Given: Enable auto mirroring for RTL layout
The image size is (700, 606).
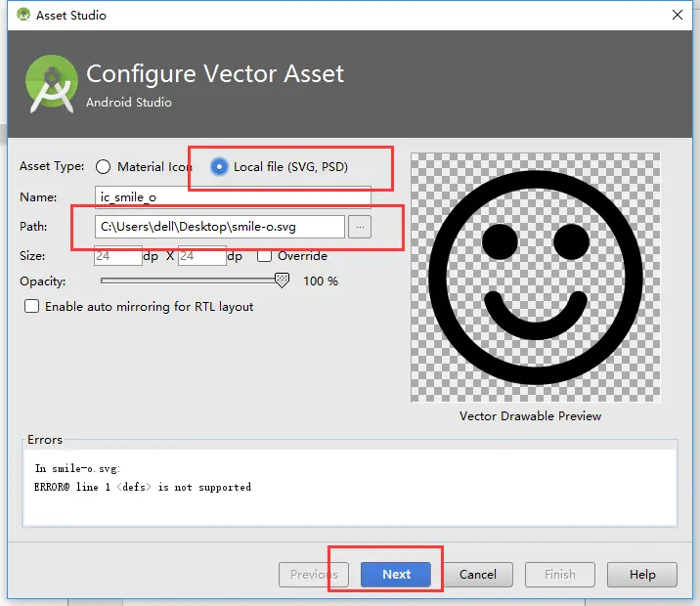Looking at the screenshot, I should [x=31, y=306].
